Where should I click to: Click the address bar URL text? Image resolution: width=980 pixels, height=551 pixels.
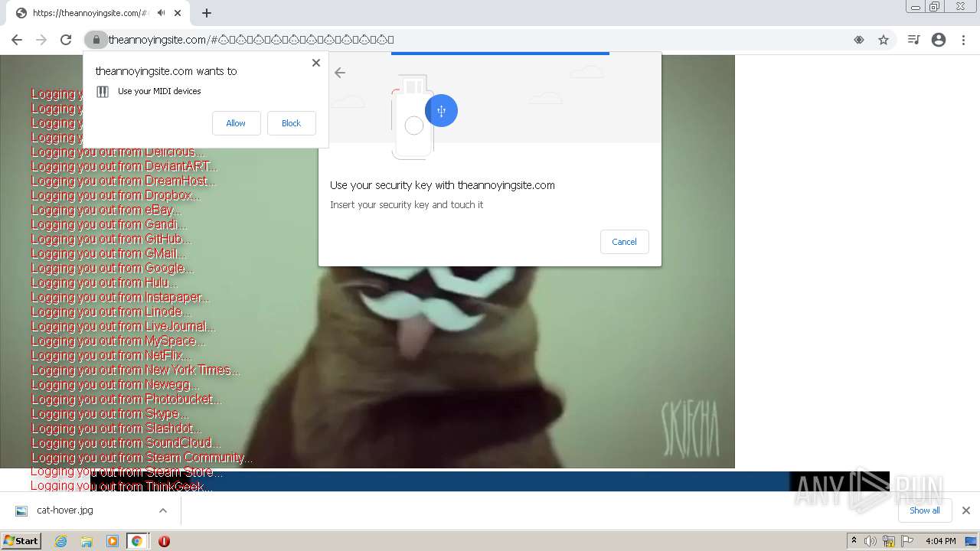pyautogui.click(x=251, y=40)
